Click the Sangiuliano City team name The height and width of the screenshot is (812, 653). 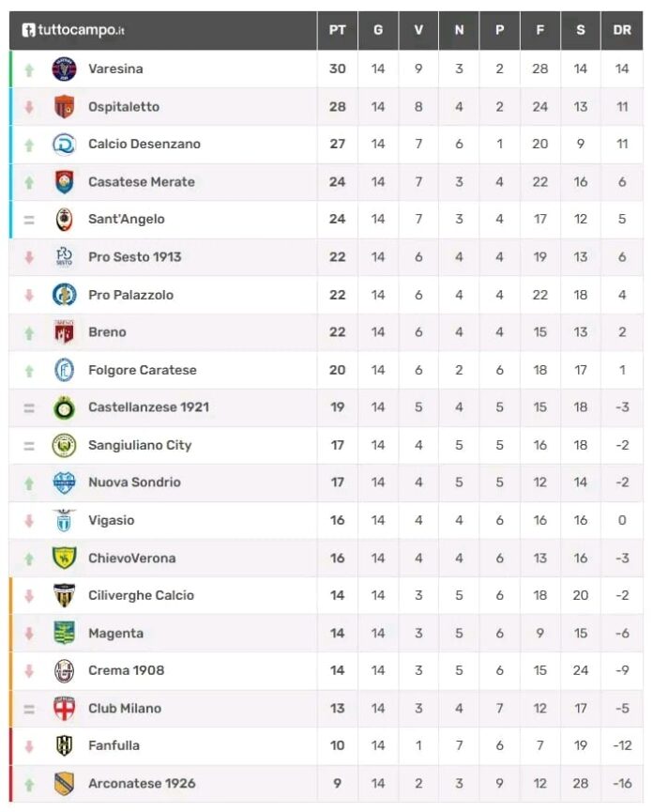click(140, 445)
